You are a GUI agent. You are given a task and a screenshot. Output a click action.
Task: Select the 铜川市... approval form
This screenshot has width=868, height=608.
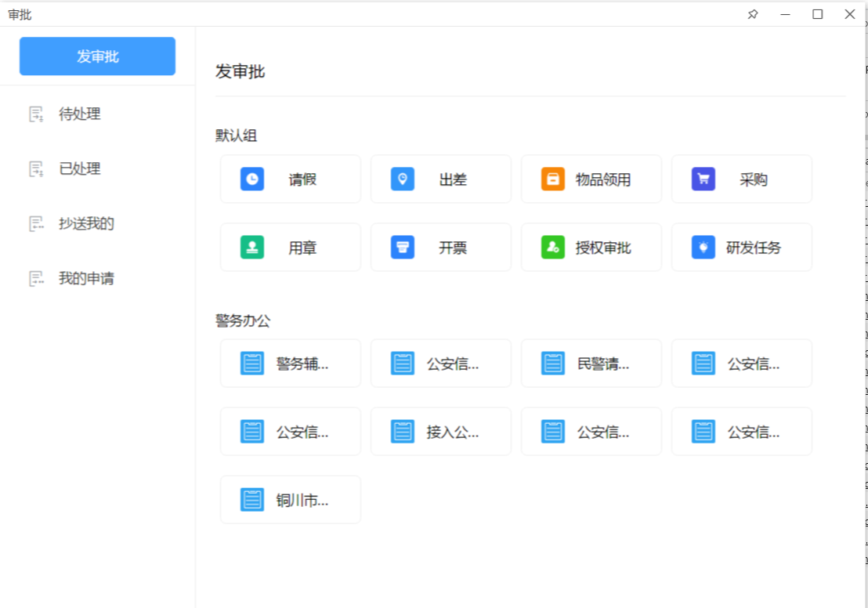click(291, 500)
